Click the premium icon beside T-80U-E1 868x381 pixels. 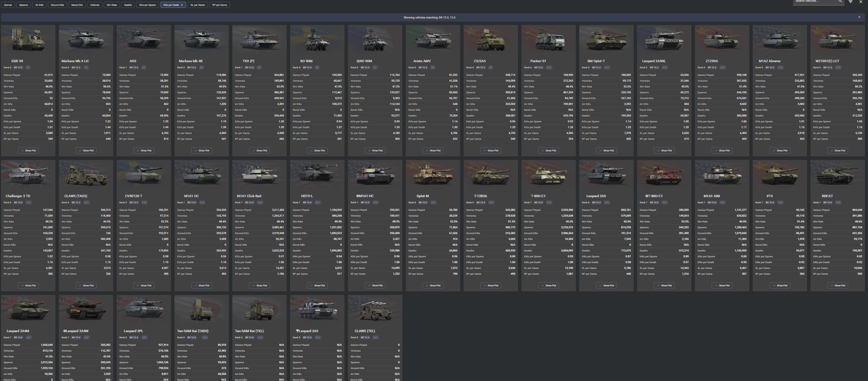pyautogui.click(x=647, y=196)
